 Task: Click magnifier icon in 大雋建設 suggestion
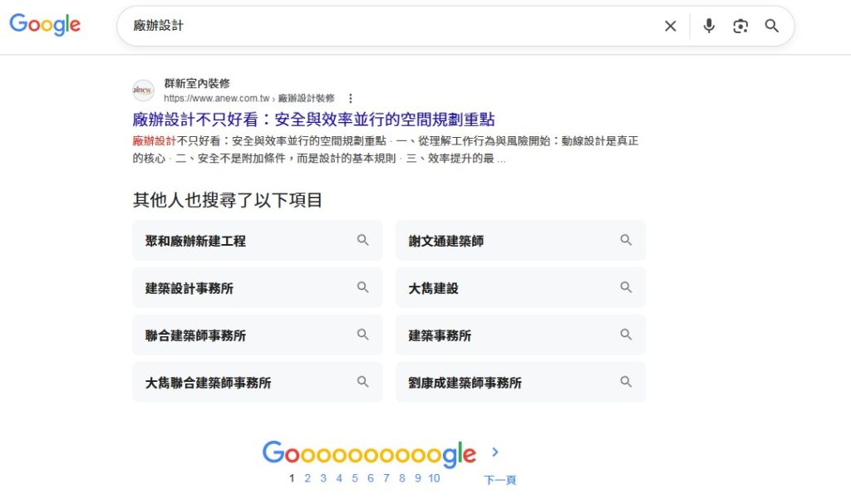(x=626, y=287)
